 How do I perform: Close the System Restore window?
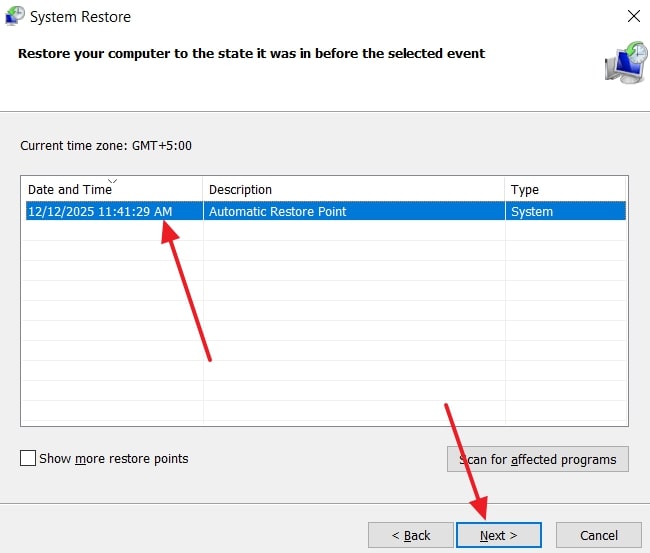tap(634, 16)
